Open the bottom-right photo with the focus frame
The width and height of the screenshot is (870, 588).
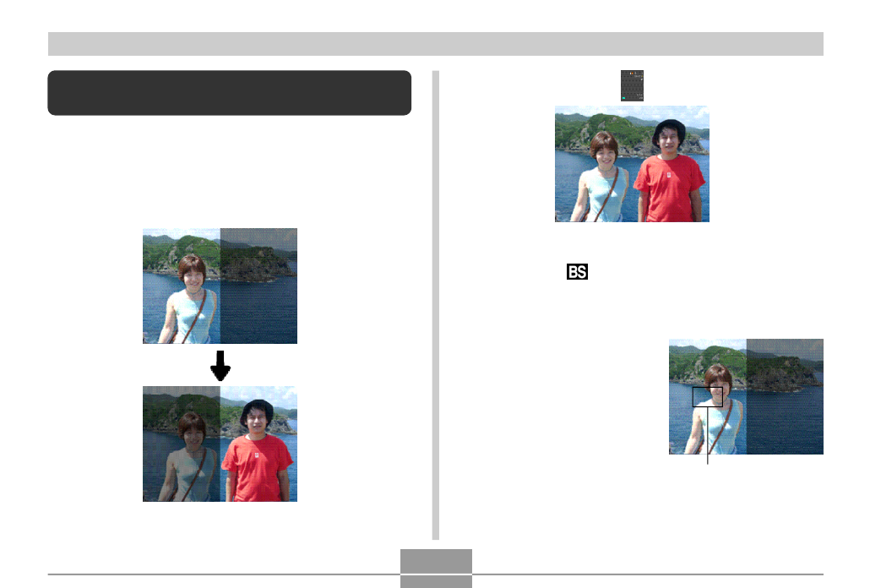pyautogui.click(x=746, y=396)
